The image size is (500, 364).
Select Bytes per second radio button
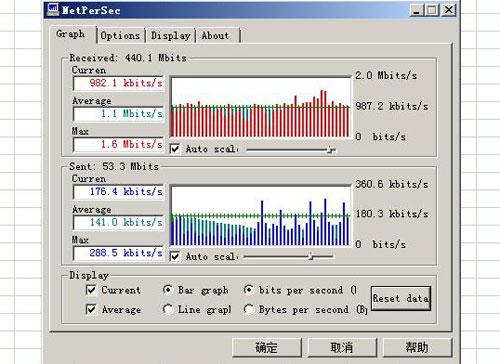coord(249,309)
